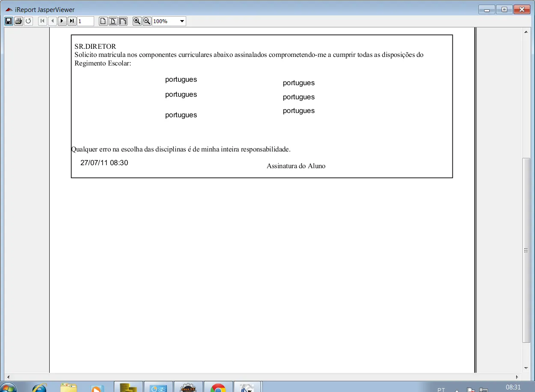Go to the next page
The image size is (535, 392).
62,21
